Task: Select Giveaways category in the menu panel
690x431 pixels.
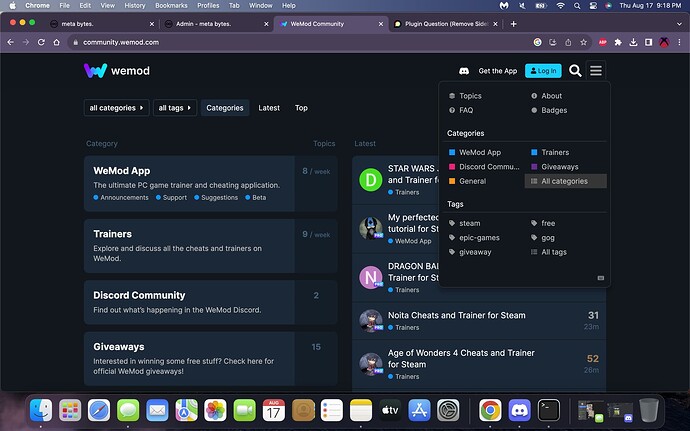Action: [555, 167]
